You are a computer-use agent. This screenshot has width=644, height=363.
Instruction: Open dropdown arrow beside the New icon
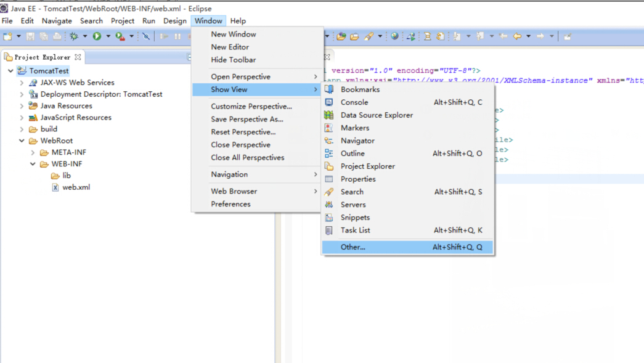(x=18, y=36)
